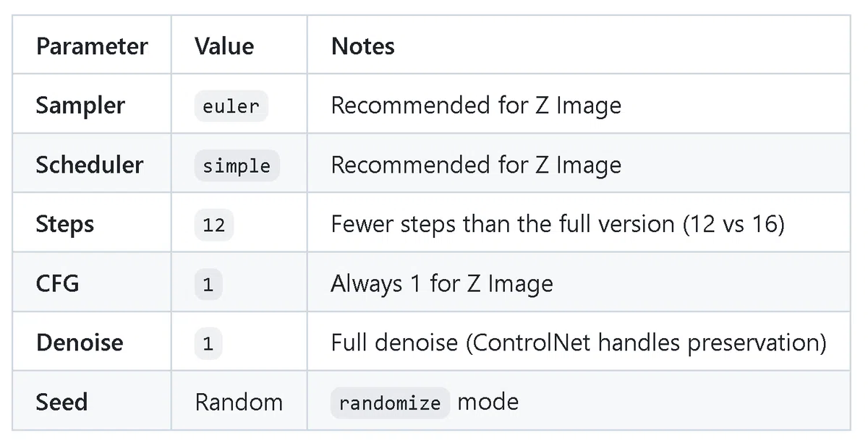The image size is (868, 443).
Task: Select the 'Steps' row label
Action: click(x=65, y=224)
